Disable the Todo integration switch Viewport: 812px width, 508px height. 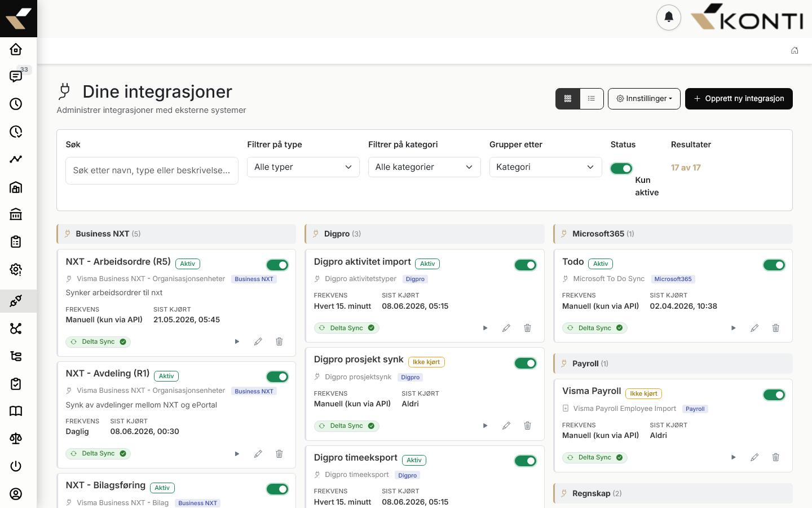(x=774, y=265)
